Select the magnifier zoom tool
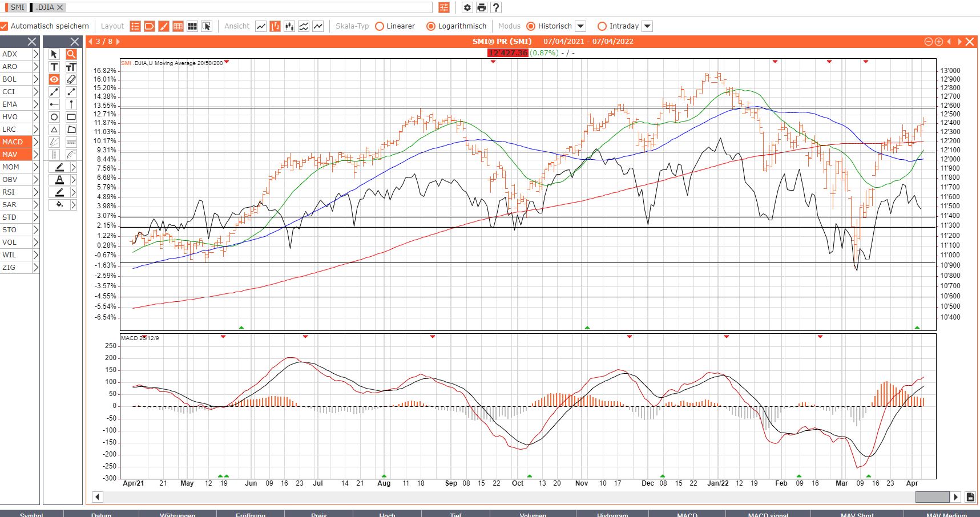The height and width of the screenshot is (517, 980). pyautogui.click(x=71, y=54)
